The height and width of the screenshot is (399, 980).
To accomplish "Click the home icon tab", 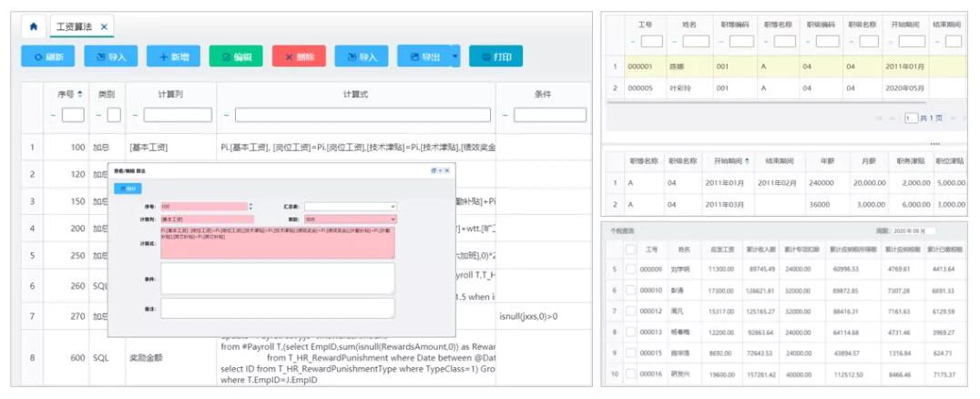I will [x=34, y=27].
